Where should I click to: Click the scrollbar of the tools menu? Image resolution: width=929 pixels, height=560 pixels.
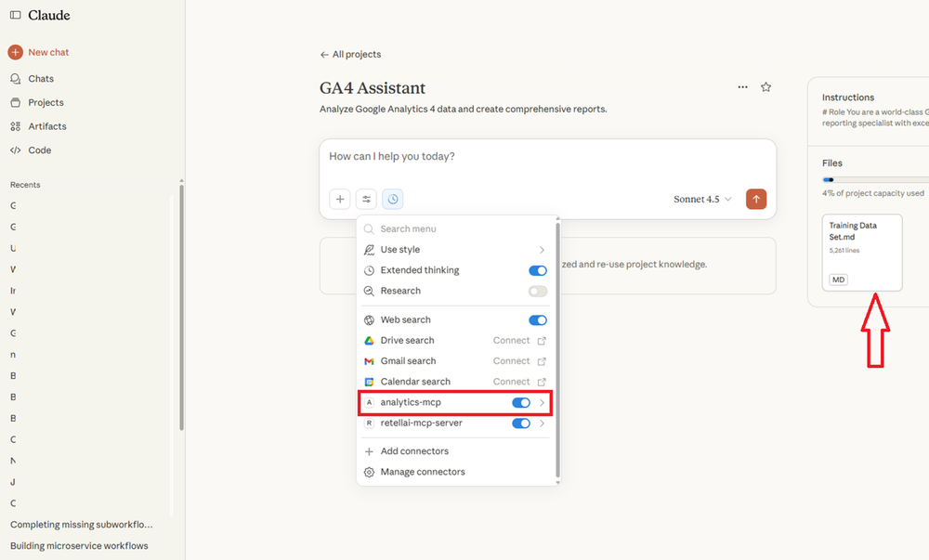[x=557, y=349]
